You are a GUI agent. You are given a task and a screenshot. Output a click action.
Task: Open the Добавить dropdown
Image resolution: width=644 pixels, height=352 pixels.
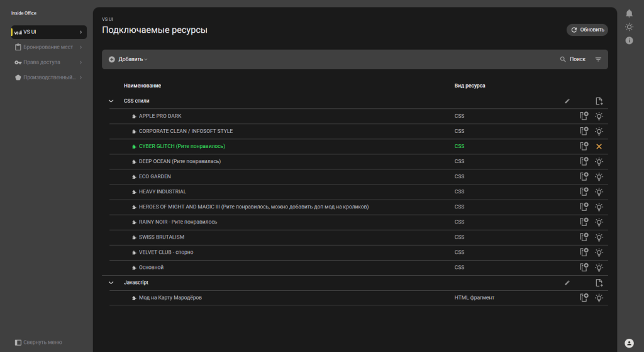pos(128,59)
